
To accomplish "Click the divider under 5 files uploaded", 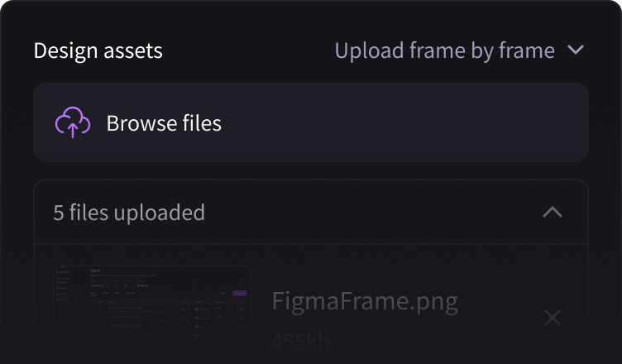I will 311,244.
